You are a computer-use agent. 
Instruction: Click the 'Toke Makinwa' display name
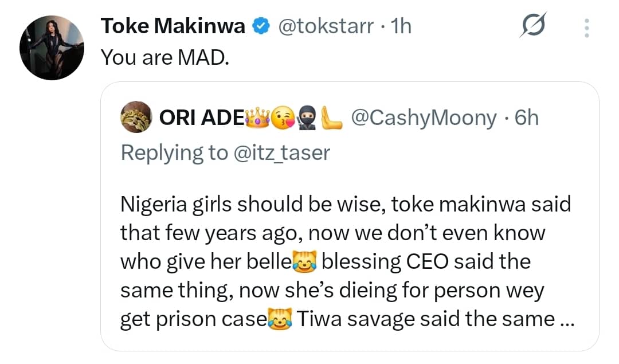point(172,25)
